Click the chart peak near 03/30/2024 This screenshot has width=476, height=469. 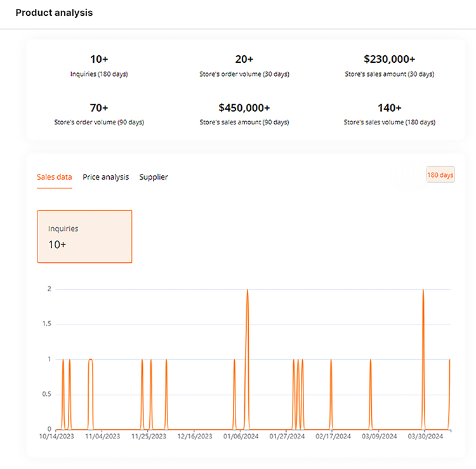(423, 290)
